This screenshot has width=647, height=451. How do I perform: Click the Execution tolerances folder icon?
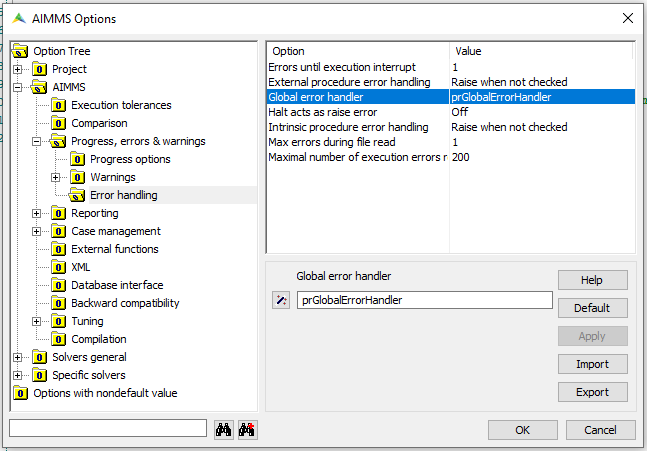tap(58, 105)
